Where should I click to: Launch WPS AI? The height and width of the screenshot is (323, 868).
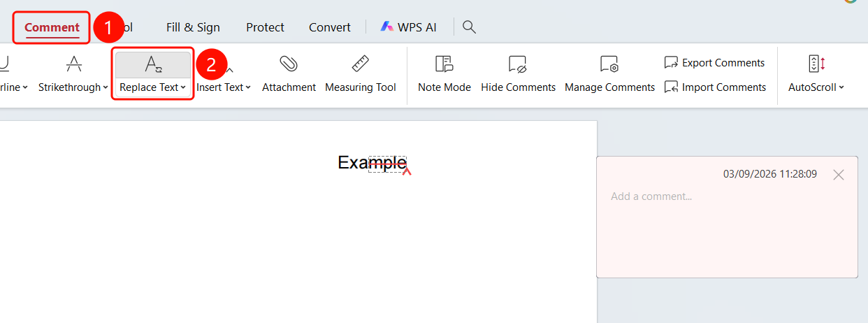click(409, 27)
